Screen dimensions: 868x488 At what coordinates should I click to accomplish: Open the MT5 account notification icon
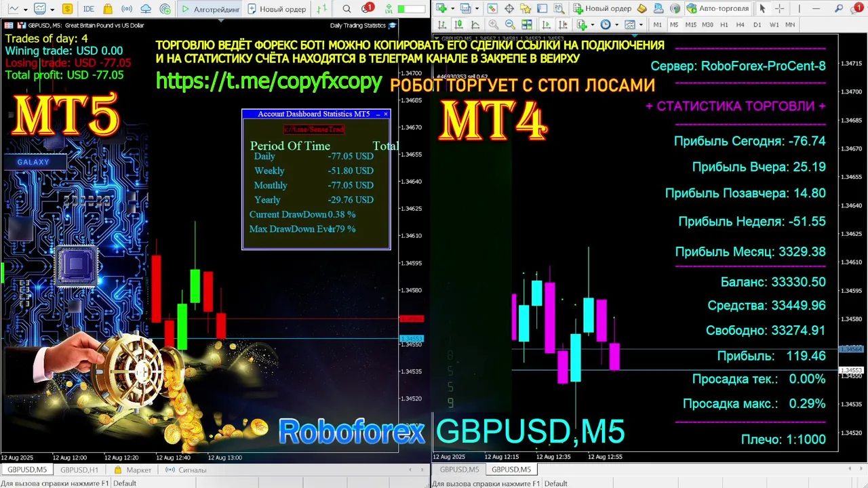click(367, 9)
